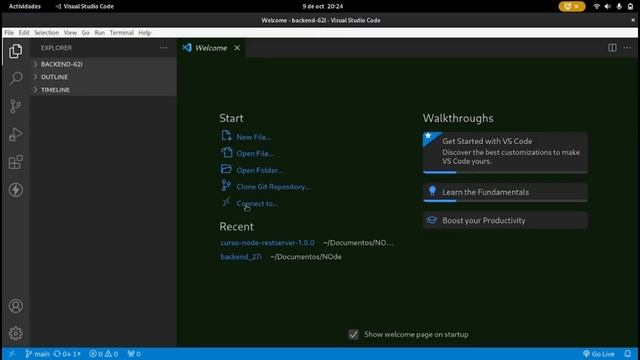The width and height of the screenshot is (640, 360).
Task: Click Visual Studio Code app menu in top bar
Action: [x=84, y=6]
